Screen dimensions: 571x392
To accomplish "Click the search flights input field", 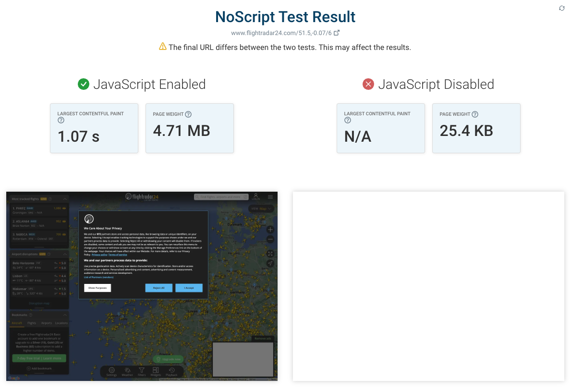I will 221,196.
